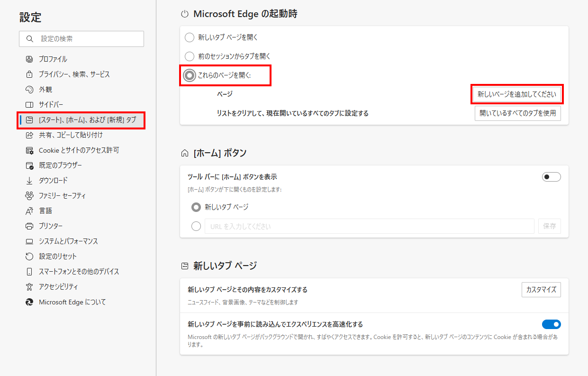
Task: Click the magnifier icon in 設定の検索 box
Action: point(30,39)
